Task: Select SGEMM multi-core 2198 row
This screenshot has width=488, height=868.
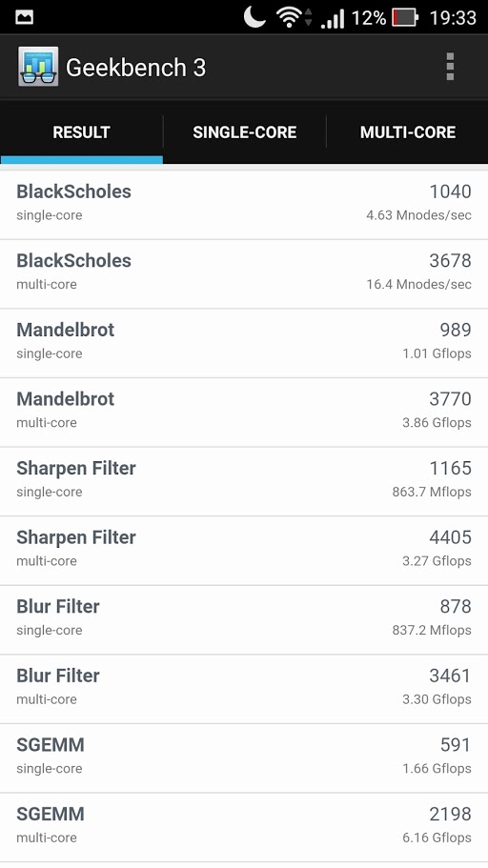Action: click(x=244, y=828)
